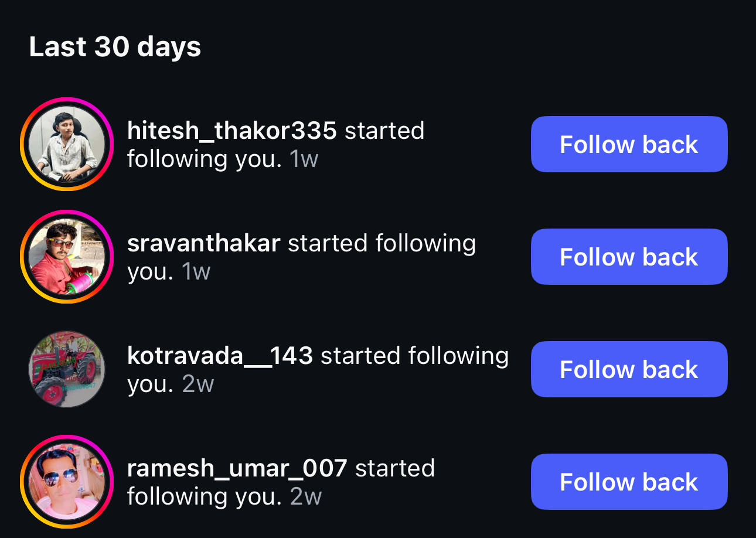Open the sravanthakar username link

click(204, 243)
